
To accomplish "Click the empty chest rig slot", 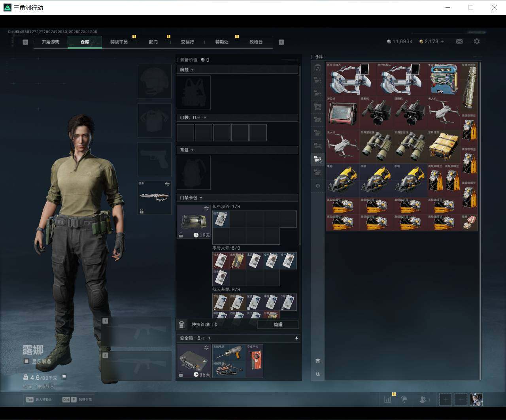I will (193, 92).
